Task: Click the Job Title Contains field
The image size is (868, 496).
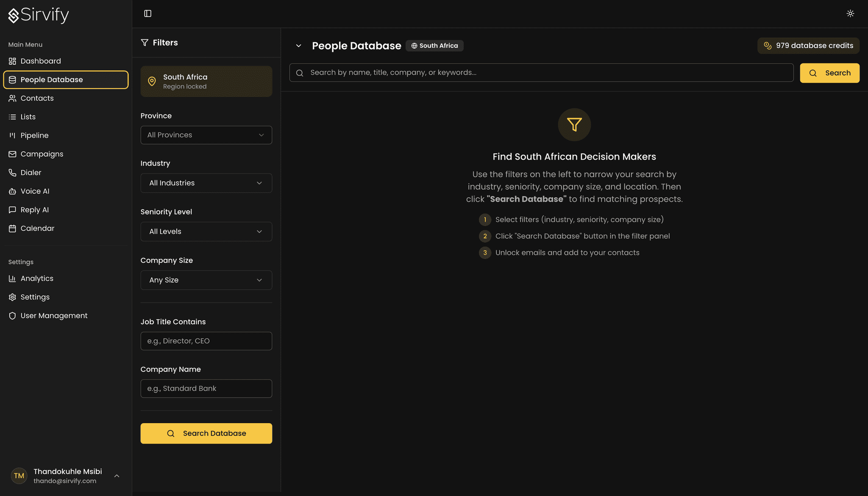Action: [206, 341]
